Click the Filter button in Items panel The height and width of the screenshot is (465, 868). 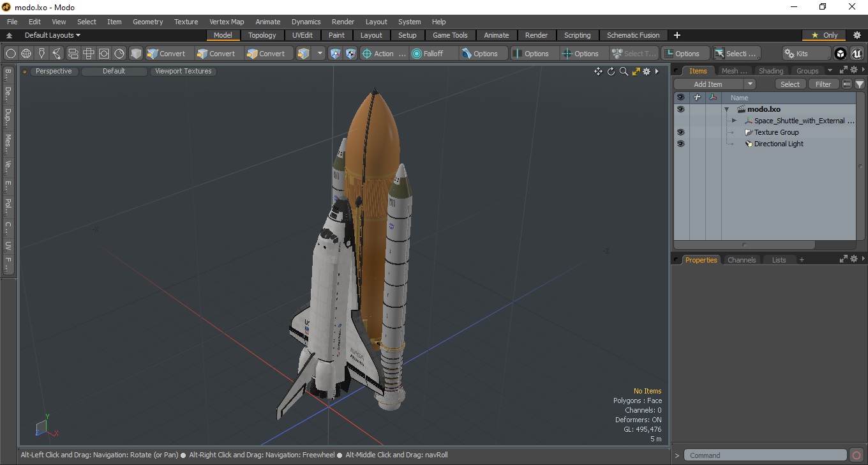point(824,84)
